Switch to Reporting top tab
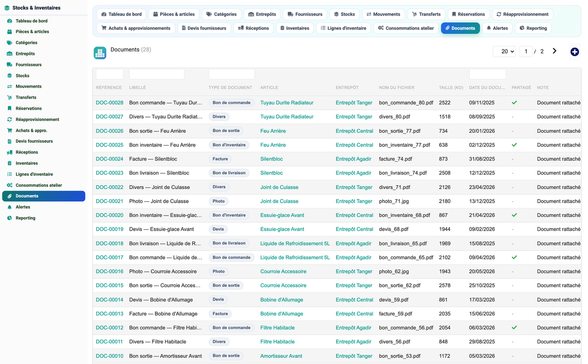 [x=533, y=28]
